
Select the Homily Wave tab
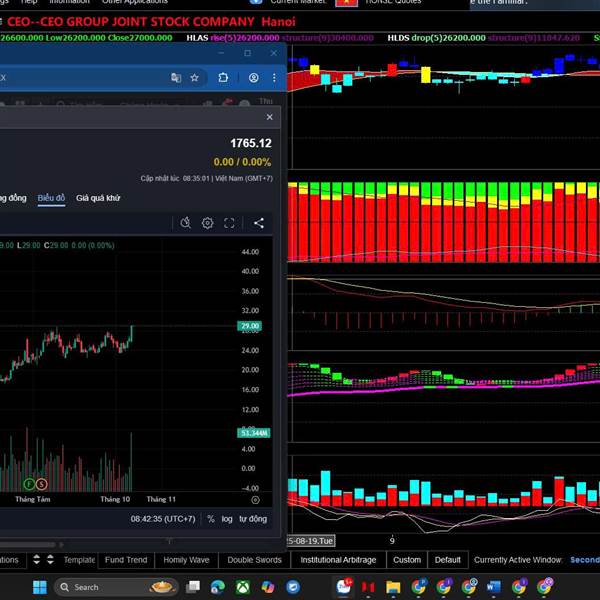[186, 560]
